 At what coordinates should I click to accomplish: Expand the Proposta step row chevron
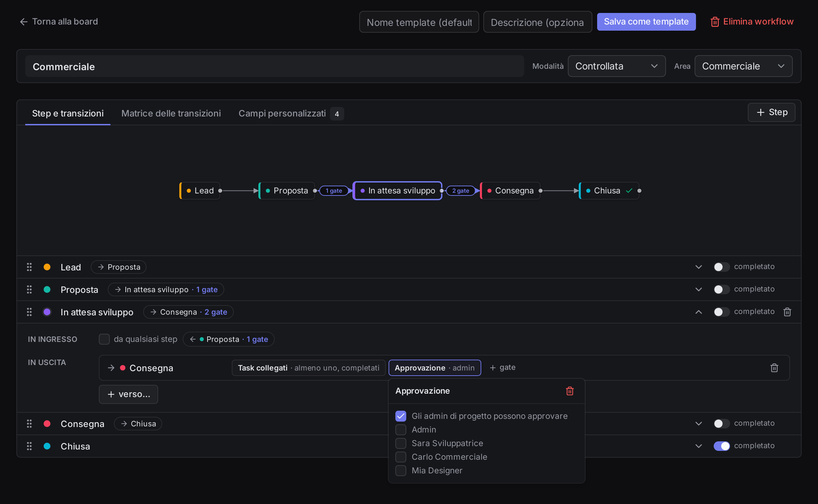point(698,289)
